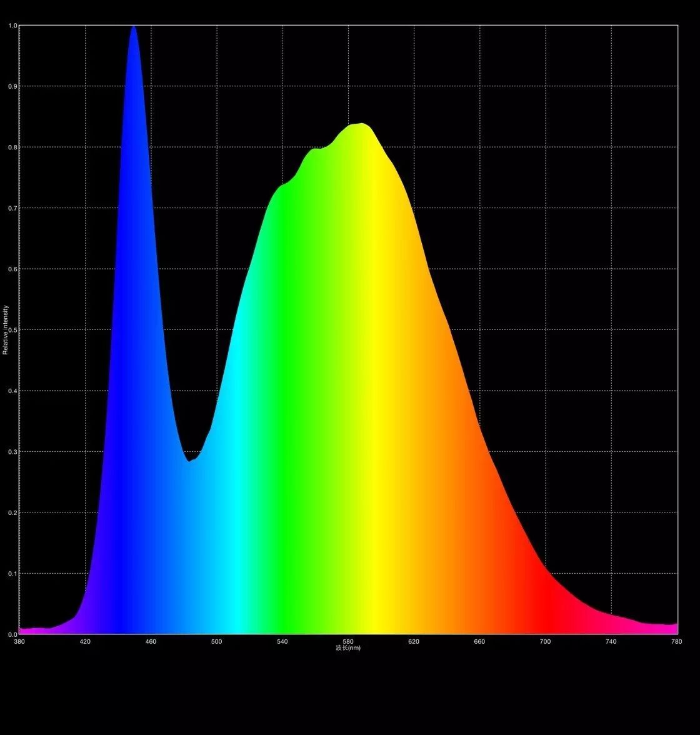This screenshot has height=735, width=700.
Task: Click the 740 wavelength axis label
Action: [611, 642]
